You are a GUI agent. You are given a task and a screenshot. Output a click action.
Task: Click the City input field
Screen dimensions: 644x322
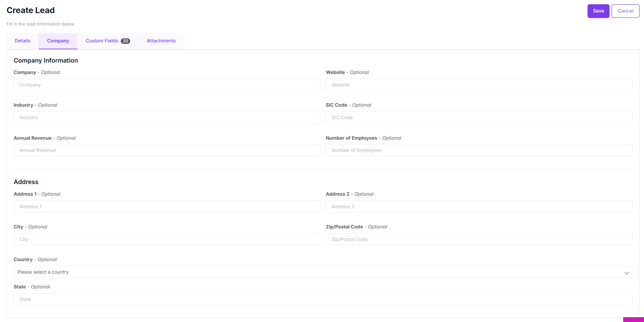(167, 239)
